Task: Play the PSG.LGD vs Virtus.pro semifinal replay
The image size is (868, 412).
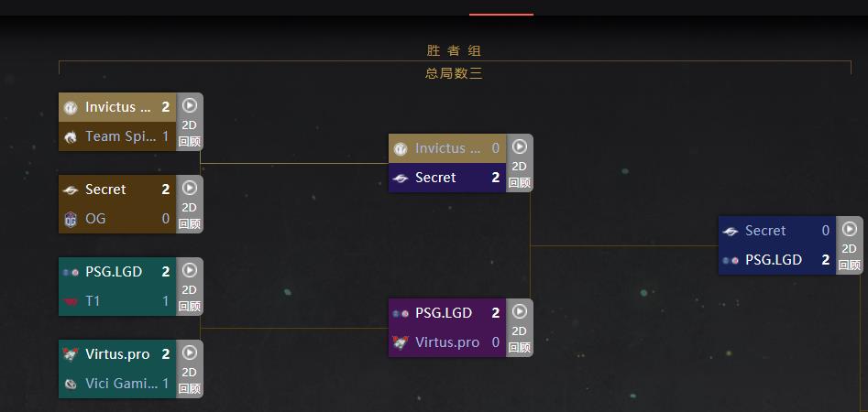Action: point(520,311)
